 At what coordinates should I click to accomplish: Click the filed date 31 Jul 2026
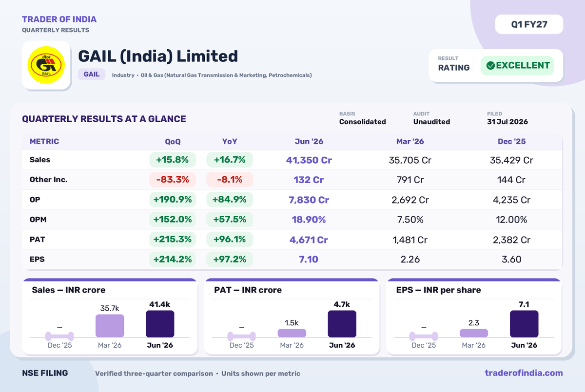pyautogui.click(x=507, y=122)
